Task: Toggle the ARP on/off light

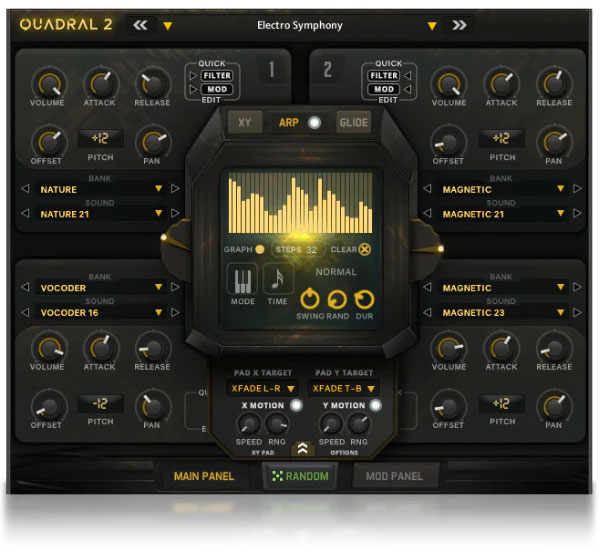Action: [x=315, y=122]
